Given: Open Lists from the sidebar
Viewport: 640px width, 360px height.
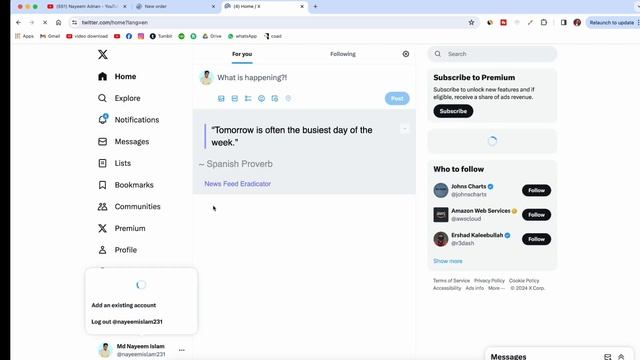Looking at the screenshot, I should [x=114, y=163].
